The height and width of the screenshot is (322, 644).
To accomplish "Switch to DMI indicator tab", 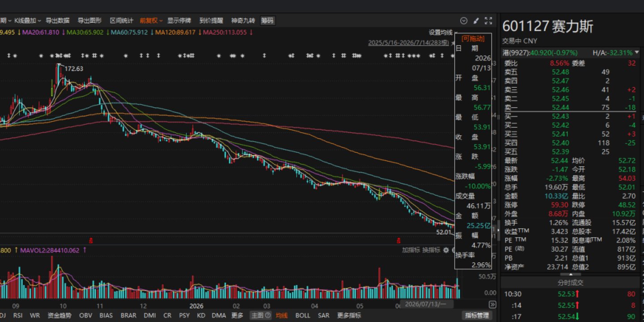I will [150, 315].
